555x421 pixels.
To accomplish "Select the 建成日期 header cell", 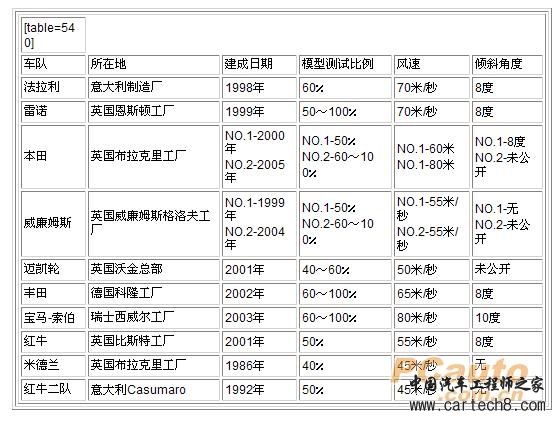I will tap(259, 64).
